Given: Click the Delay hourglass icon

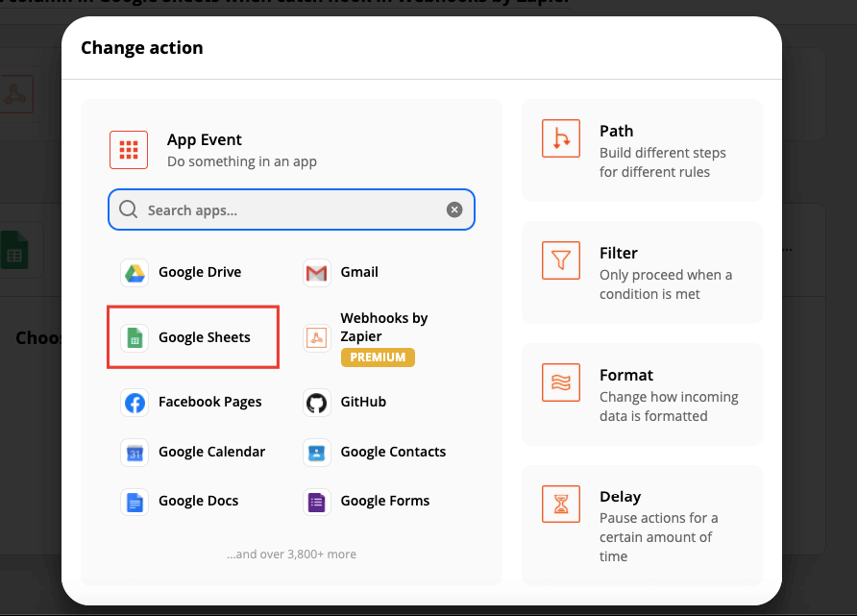Looking at the screenshot, I should [x=561, y=504].
